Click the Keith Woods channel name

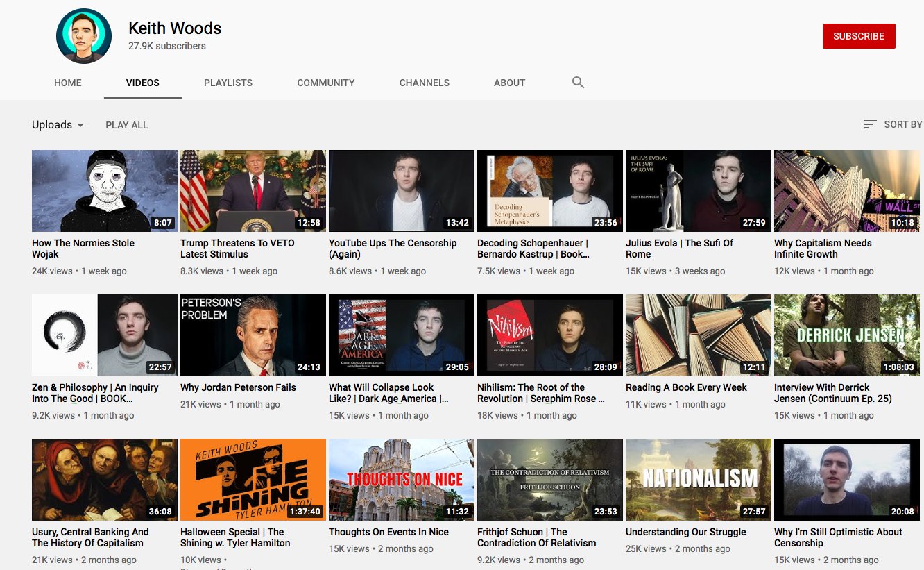(175, 28)
